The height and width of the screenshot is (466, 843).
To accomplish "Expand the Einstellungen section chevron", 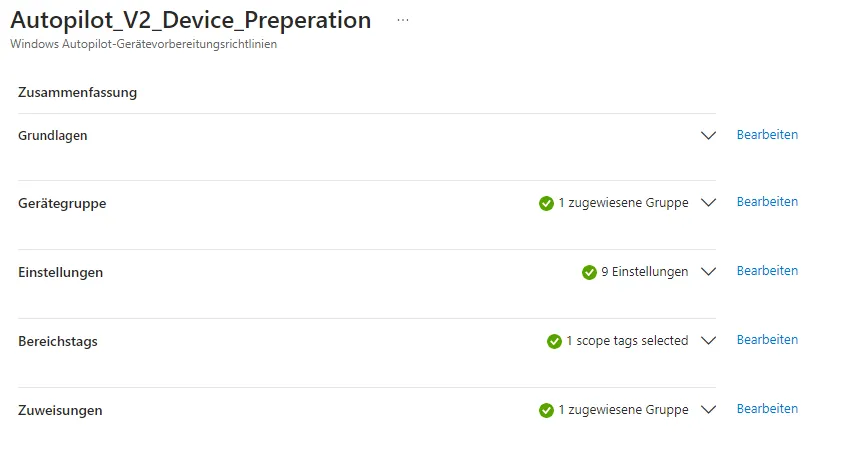I will click(x=709, y=272).
